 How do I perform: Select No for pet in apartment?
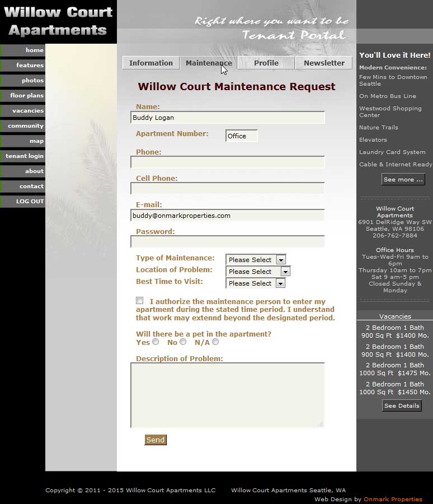pyautogui.click(x=183, y=342)
